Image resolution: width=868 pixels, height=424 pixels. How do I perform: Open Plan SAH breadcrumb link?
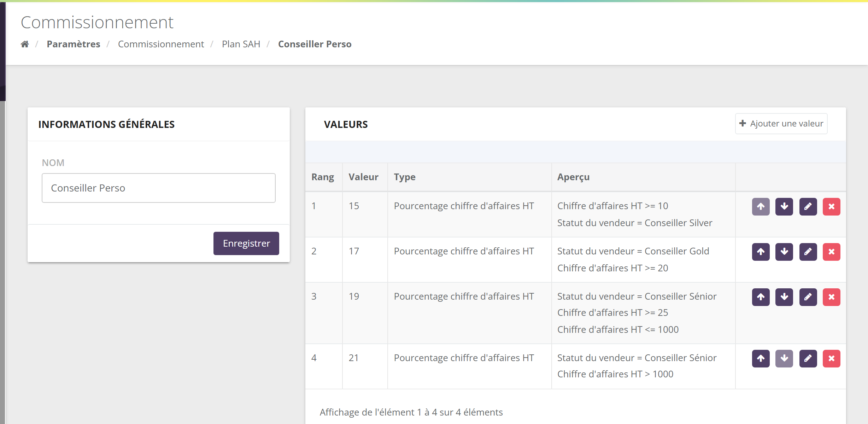241,44
